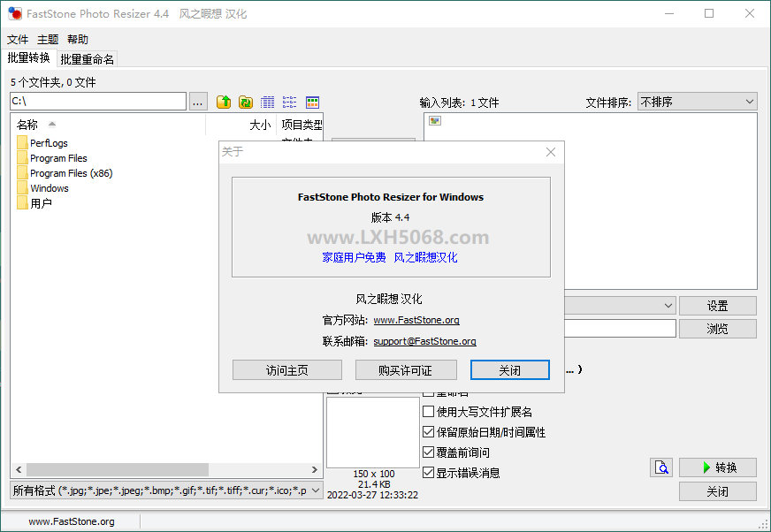Image resolution: width=771 pixels, height=532 pixels.
Task: Click the '2022-03-27 12:33:22' date text
Action: tap(373, 495)
